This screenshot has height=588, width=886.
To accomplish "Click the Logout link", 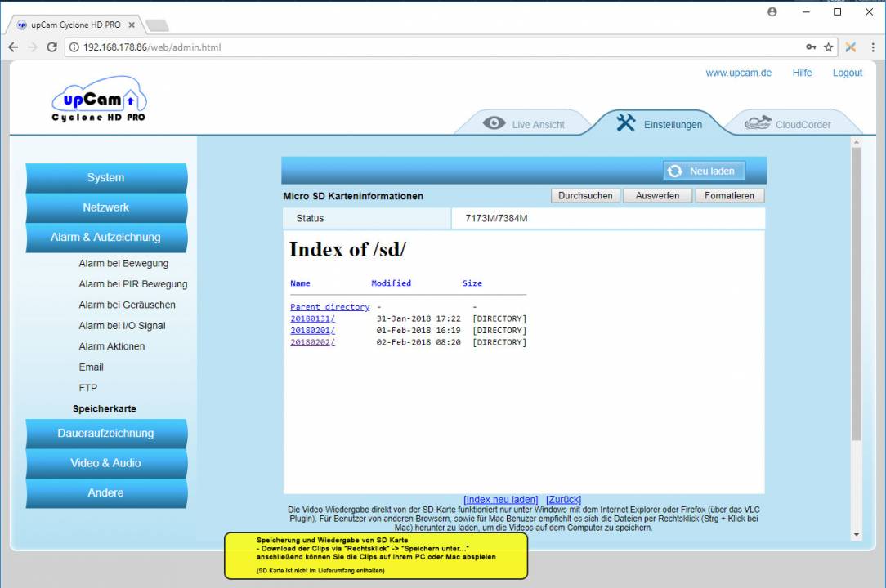I will click(847, 73).
